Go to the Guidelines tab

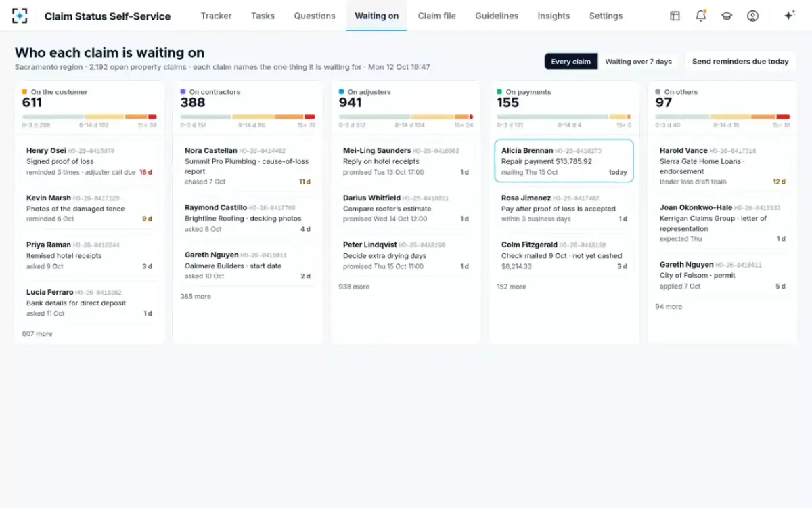(x=497, y=16)
